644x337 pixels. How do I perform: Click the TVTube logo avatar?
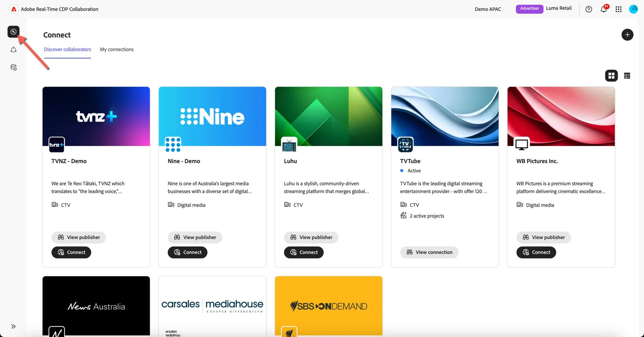coord(405,144)
